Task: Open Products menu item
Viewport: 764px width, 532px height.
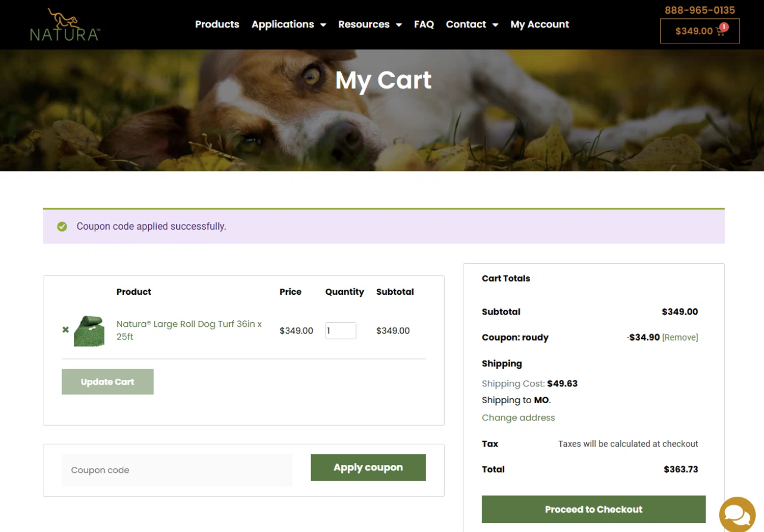Action: 217,24
